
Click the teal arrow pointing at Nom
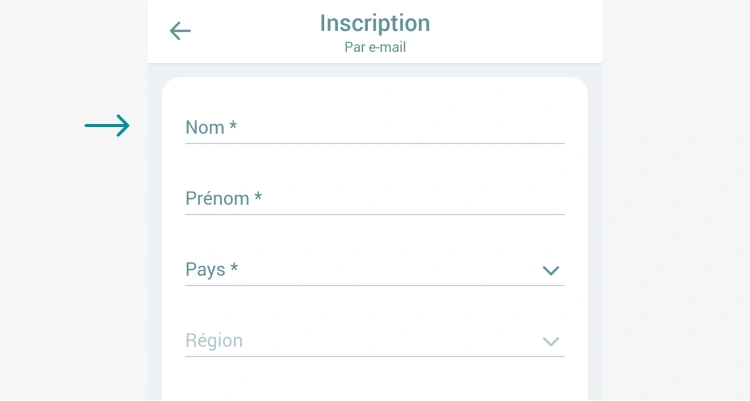(x=107, y=126)
